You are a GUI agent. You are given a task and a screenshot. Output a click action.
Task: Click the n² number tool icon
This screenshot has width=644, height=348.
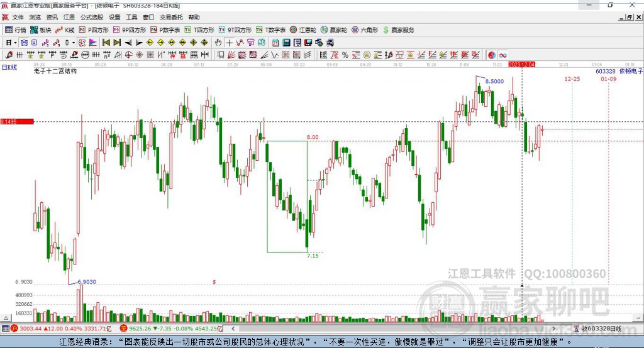click(107, 55)
